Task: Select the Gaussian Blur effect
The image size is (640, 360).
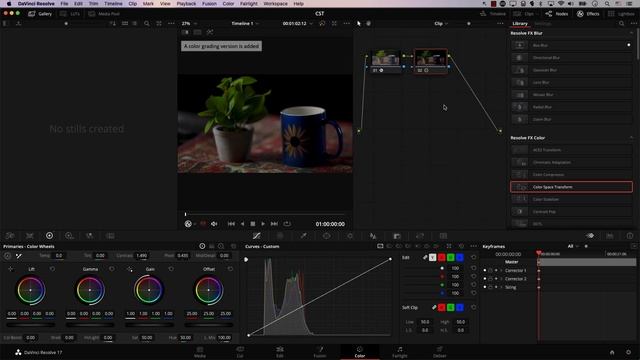Action: (571, 70)
